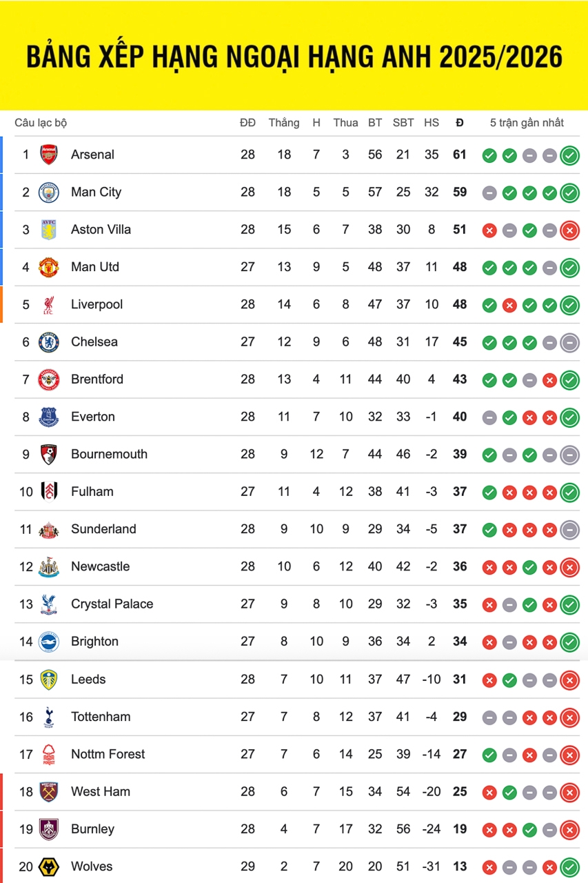Click the Arsenal club crest
Viewport: 588px width, 883px height.
(49, 155)
